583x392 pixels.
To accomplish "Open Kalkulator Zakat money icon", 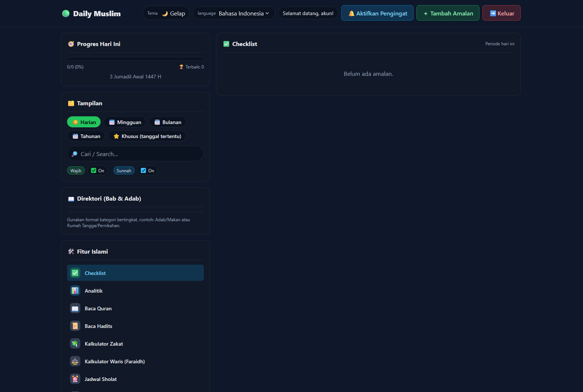I will (75, 344).
